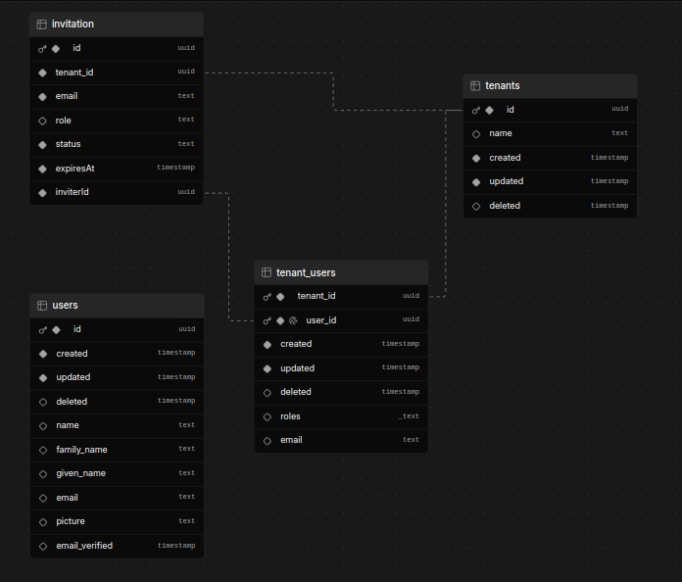Select family_name column in users
The height and width of the screenshot is (582, 682).
[117, 450]
